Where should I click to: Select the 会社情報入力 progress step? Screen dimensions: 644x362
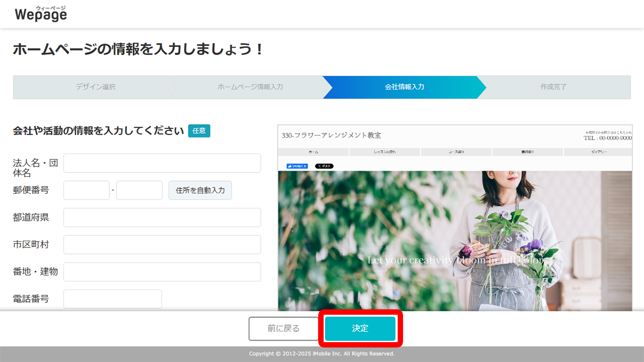pos(404,87)
